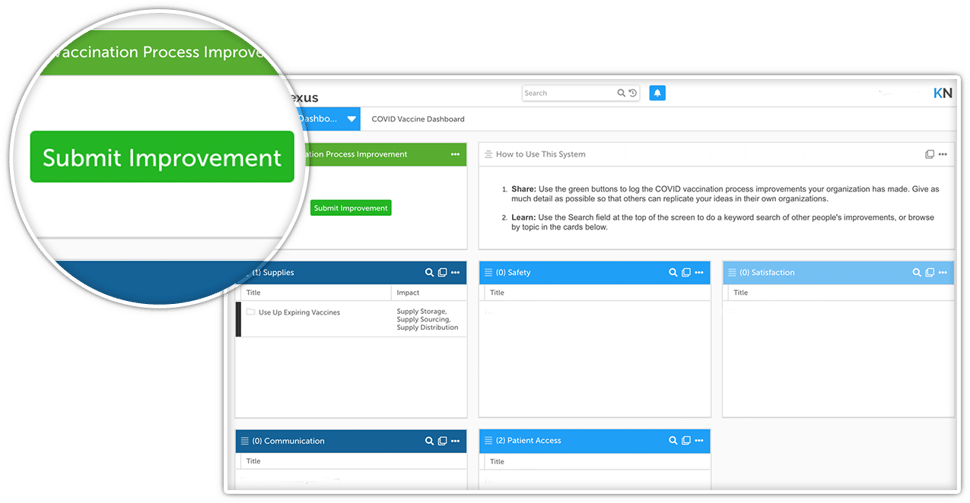The height and width of the screenshot is (503, 970).
Task: Click the list icon on Patient Access card header
Action: pyautogui.click(x=488, y=441)
